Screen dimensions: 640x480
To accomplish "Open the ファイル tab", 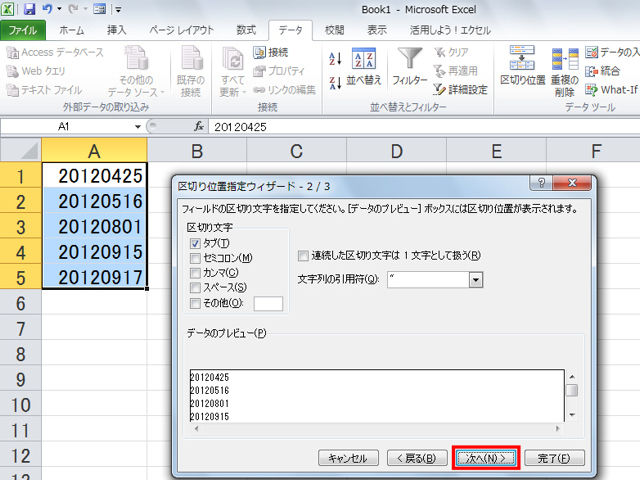I will pos(22,30).
